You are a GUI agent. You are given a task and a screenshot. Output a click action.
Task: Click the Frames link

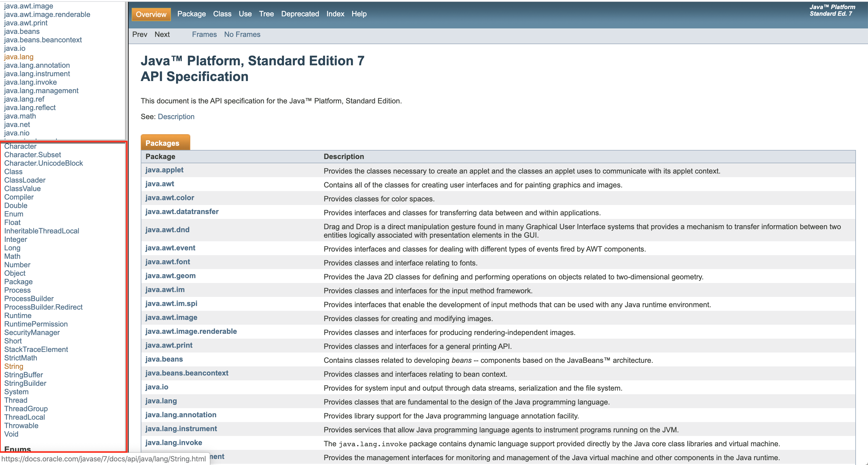pos(204,34)
